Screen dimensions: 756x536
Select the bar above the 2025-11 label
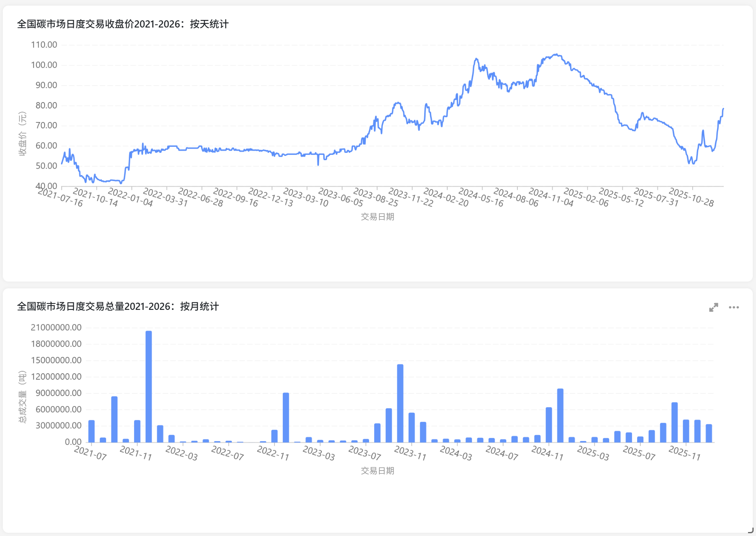[686, 431]
